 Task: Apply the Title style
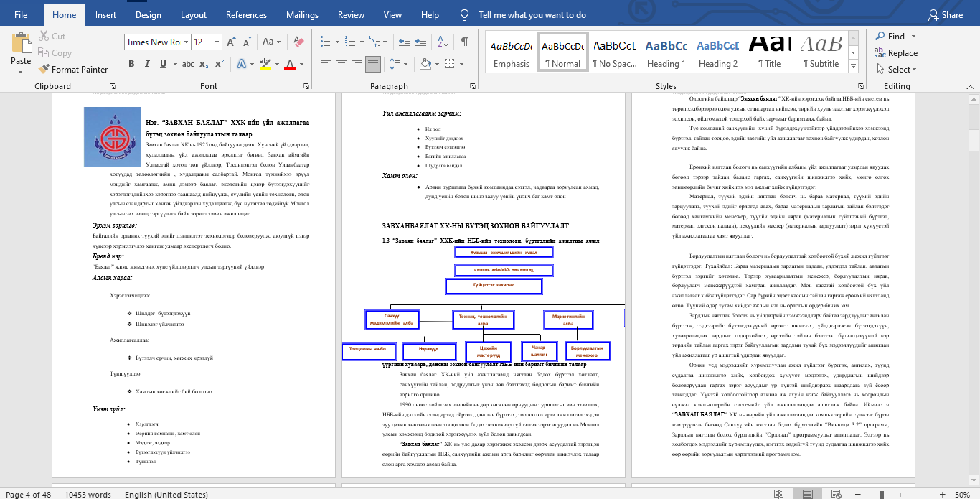770,52
